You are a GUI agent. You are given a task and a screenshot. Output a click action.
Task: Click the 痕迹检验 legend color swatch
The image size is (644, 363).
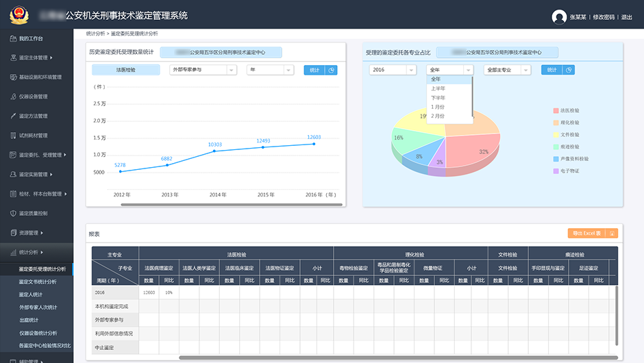pos(556,147)
